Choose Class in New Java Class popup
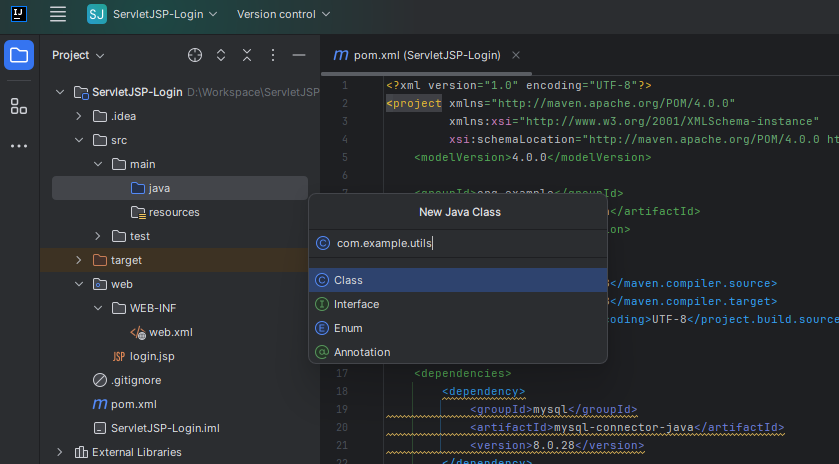This screenshot has height=464, width=839. coord(458,280)
